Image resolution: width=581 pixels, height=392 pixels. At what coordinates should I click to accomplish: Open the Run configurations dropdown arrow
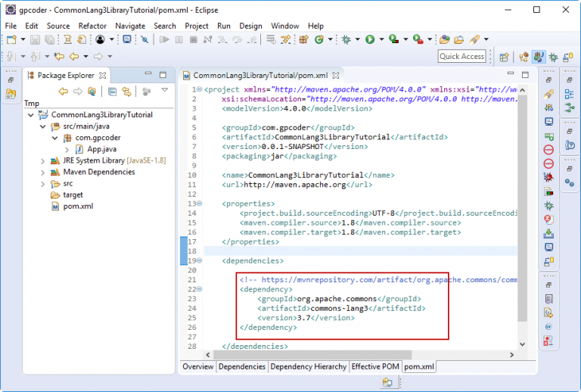pyautogui.click(x=381, y=39)
